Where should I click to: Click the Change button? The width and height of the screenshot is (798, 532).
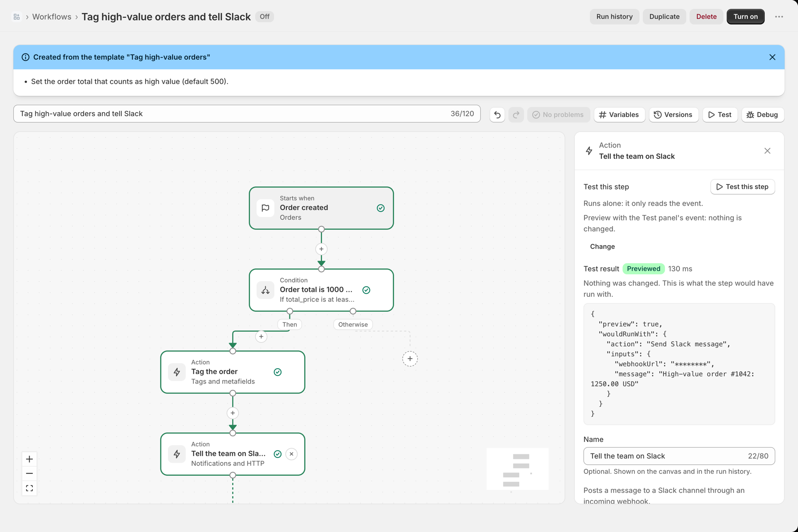point(602,246)
